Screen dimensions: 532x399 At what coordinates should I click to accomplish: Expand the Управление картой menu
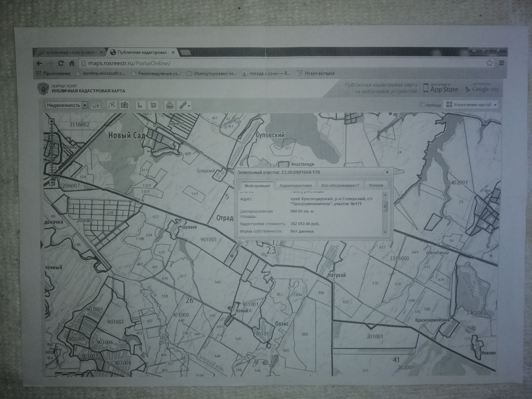tap(472, 105)
